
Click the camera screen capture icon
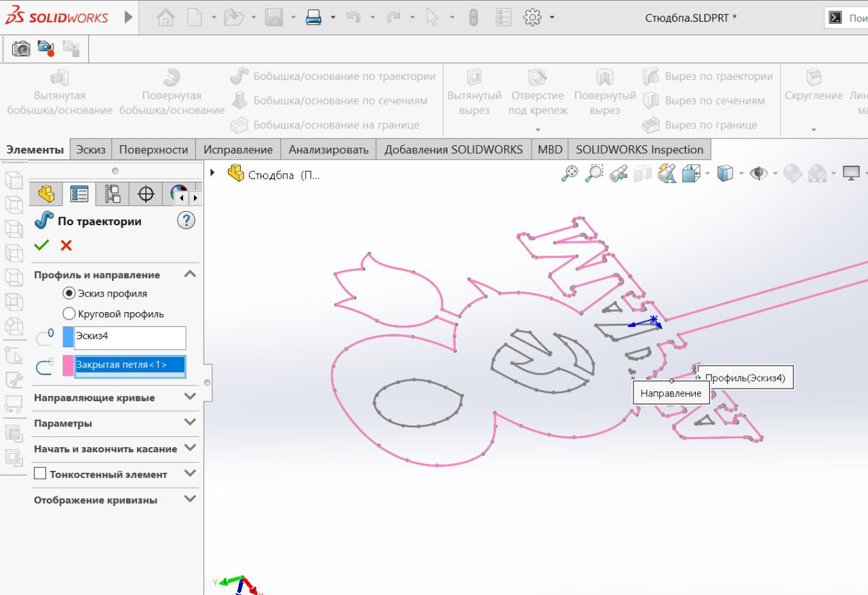pyautogui.click(x=22, y=48)
